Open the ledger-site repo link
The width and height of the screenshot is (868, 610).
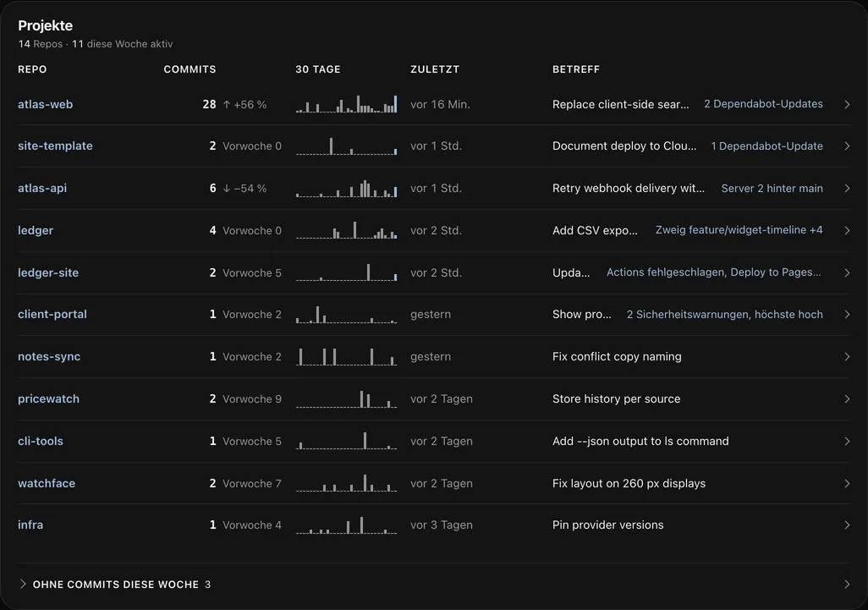click(48, 272)
